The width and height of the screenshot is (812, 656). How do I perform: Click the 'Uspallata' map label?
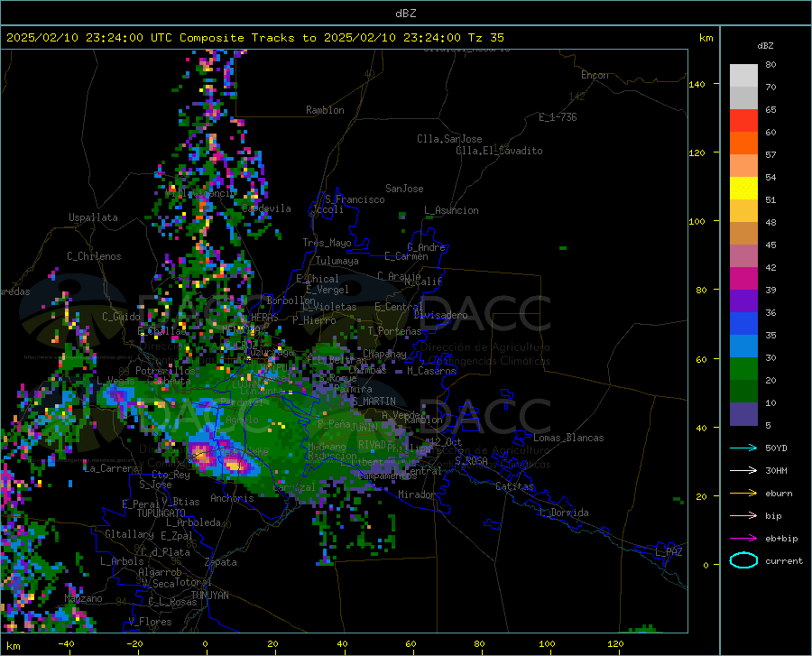(93, 217)
